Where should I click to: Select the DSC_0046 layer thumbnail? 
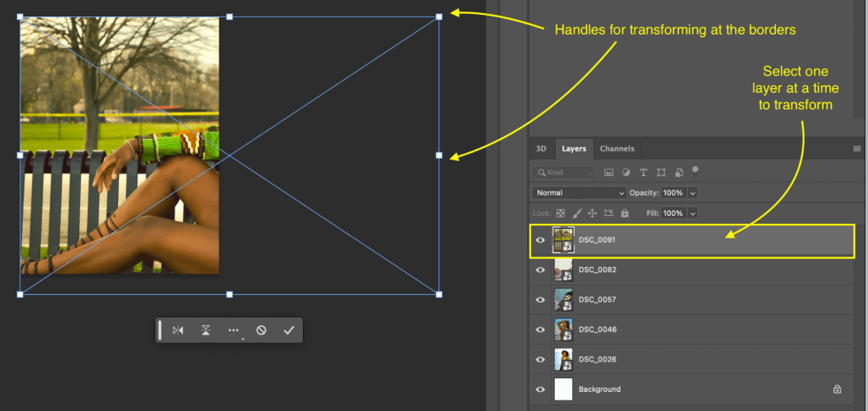(563, 329)
